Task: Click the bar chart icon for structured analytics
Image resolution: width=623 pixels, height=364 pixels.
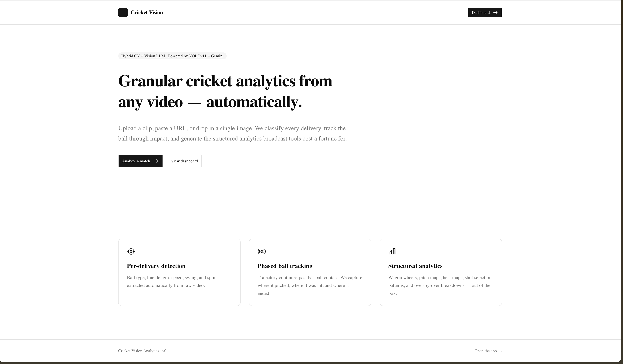Action: 392,251
